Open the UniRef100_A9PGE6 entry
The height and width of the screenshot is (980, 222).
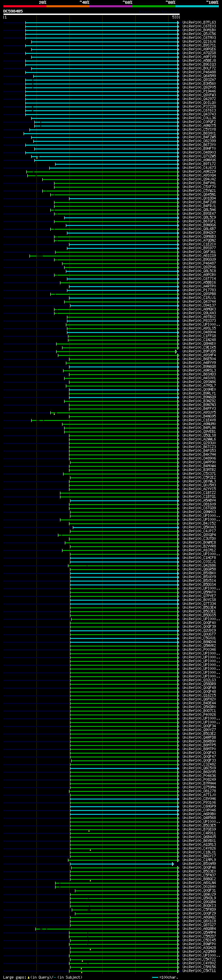click(199, 49)
